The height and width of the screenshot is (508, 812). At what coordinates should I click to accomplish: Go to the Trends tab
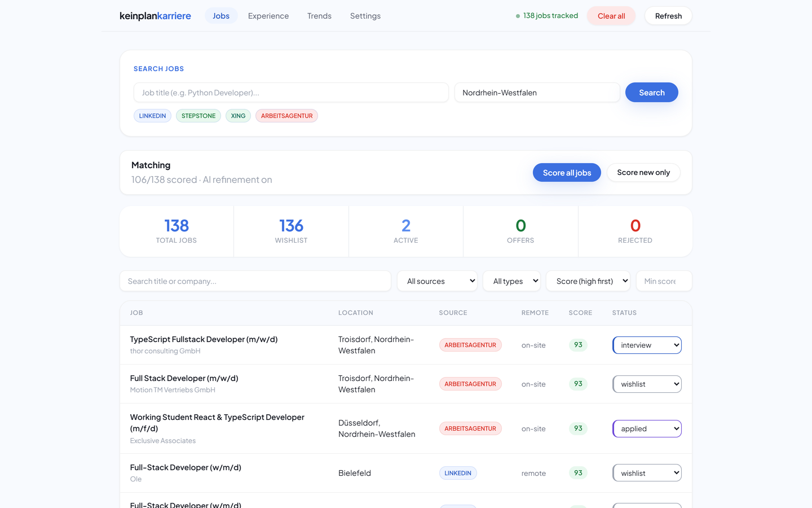(319, 16)
